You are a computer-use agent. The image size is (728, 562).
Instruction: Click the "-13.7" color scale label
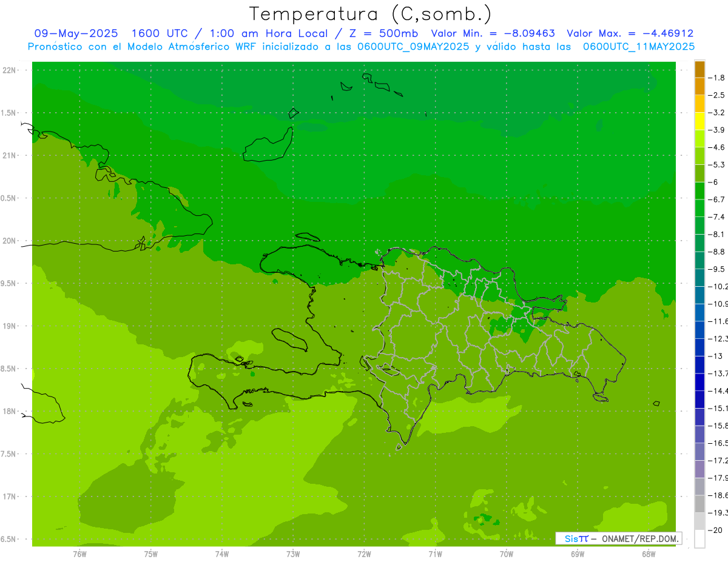pos(718,373)
